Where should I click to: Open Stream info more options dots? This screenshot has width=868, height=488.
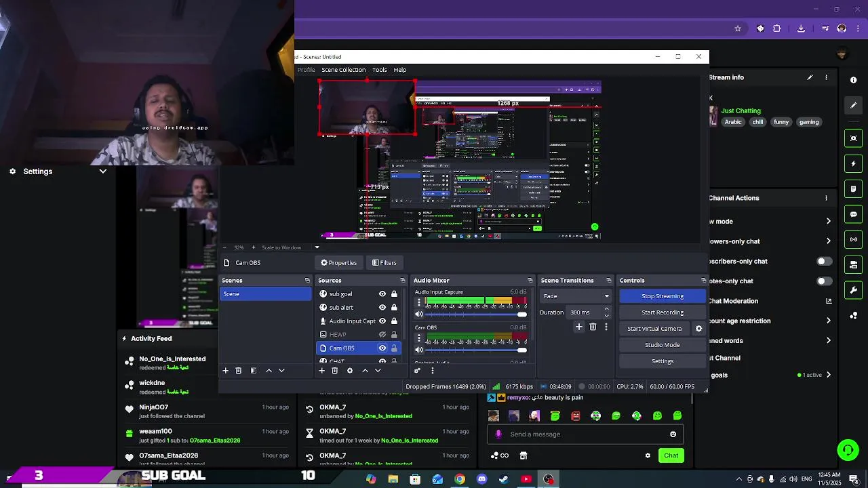(x=826, y=77)
